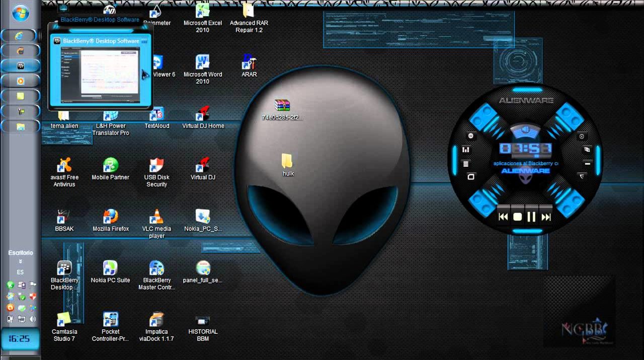The width and height of the screenshot is (644, 360).
Task: Skip to next track in Alienware widget
Action: click(546, 217)
